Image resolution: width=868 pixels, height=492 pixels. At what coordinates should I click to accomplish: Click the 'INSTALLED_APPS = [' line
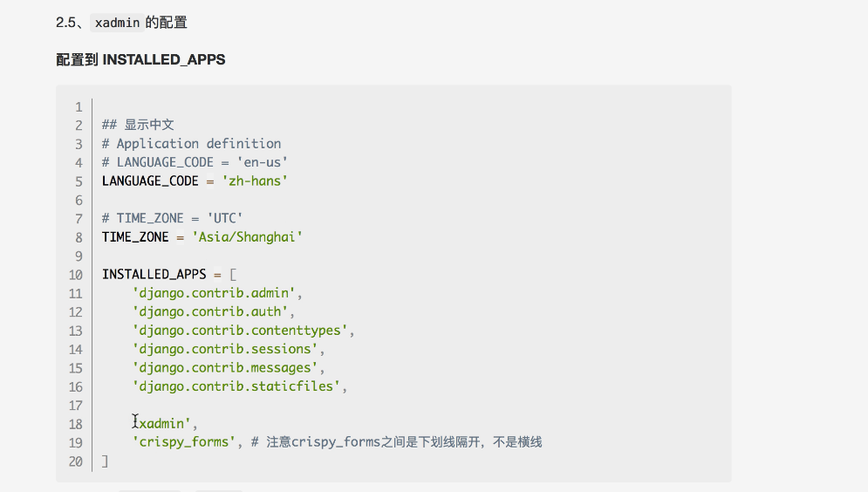point(163,274)
